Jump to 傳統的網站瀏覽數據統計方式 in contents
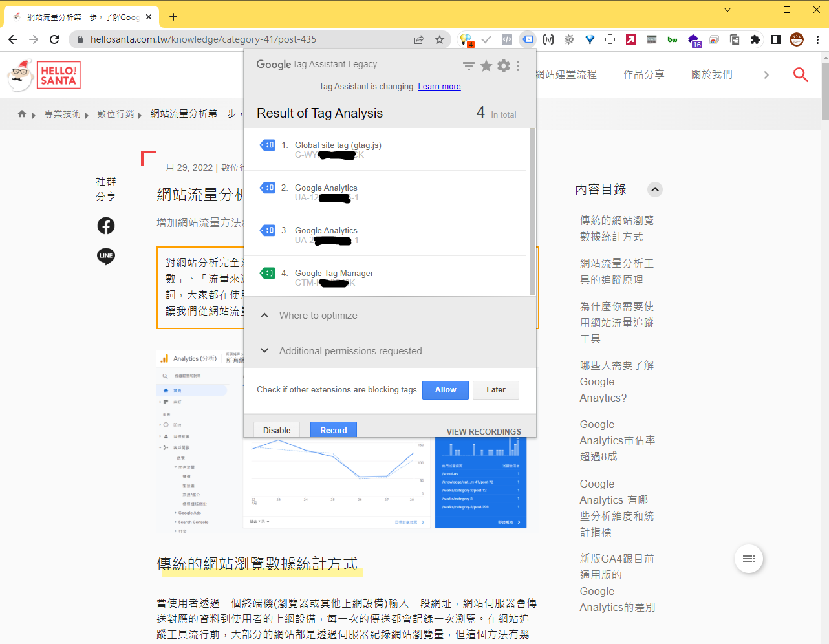The width and height of the screenshot is (829, 644). [x=617, y=229]
